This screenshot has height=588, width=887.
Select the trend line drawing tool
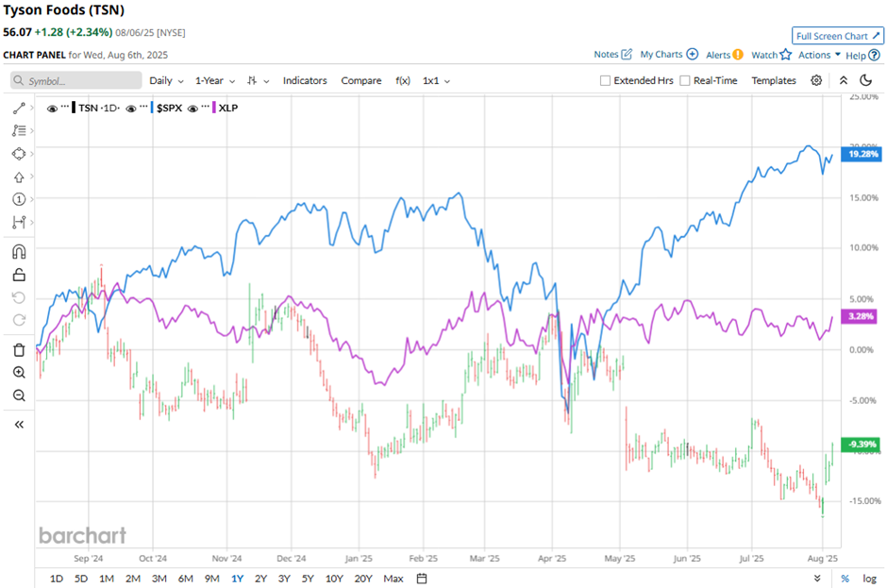point(19,108)
